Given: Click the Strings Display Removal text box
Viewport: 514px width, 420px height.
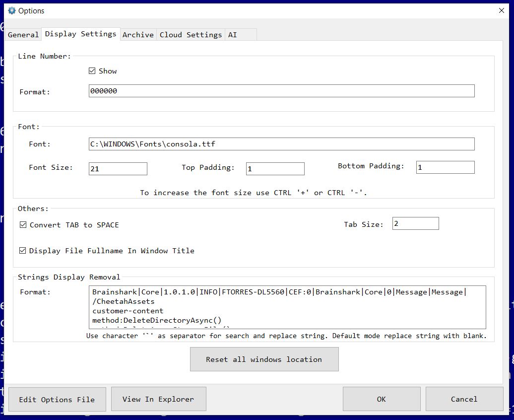Looking at the screenshot, I should click(x=287, y=307).
